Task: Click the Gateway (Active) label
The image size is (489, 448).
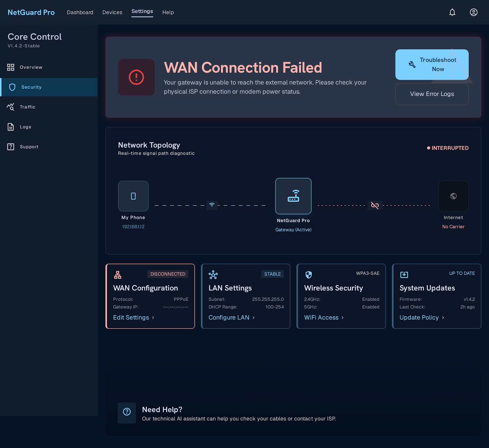Action: point(293,230)
